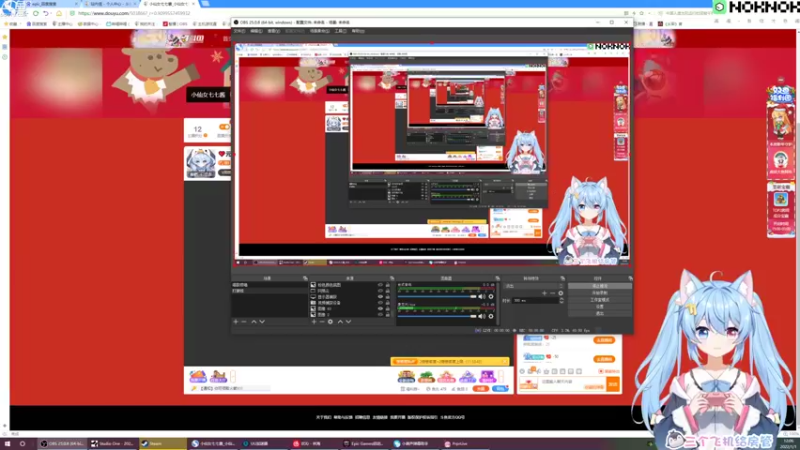Toggle visibility of last source row
The height and width of the screenshot is (450, 800).
380,315
